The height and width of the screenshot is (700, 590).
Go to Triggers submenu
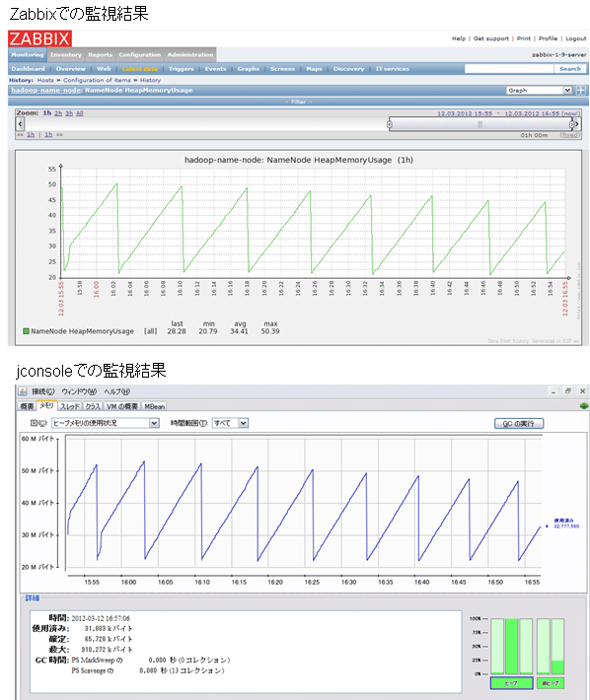tap(182, 69)
